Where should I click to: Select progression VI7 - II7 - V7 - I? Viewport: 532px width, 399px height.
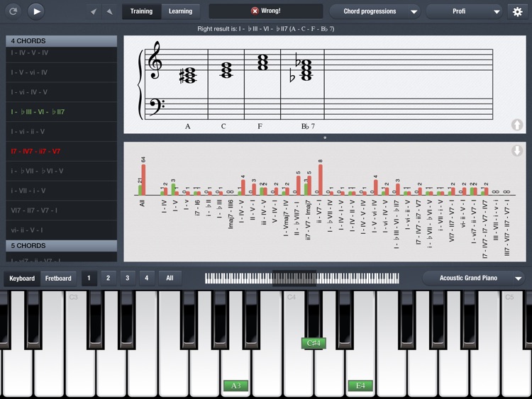pos(62,210)
